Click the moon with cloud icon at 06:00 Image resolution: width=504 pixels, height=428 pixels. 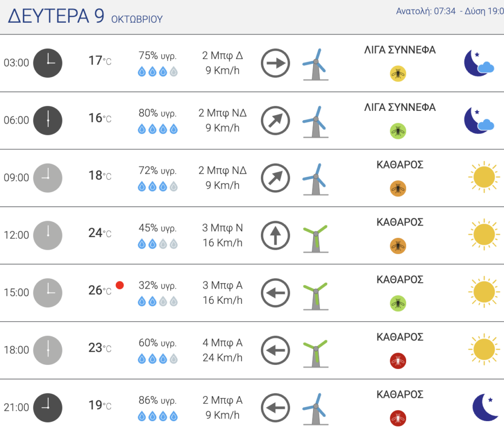(x=479, y=121)
